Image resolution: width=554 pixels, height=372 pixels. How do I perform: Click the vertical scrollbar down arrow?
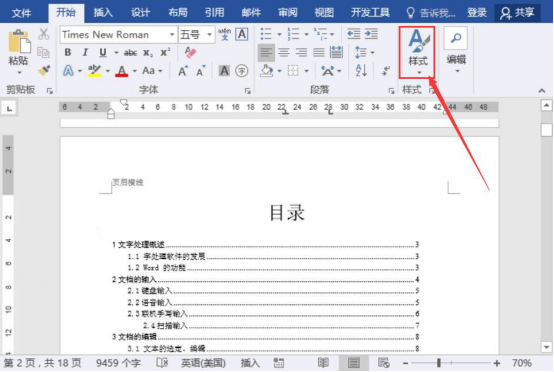coord(547,347)
